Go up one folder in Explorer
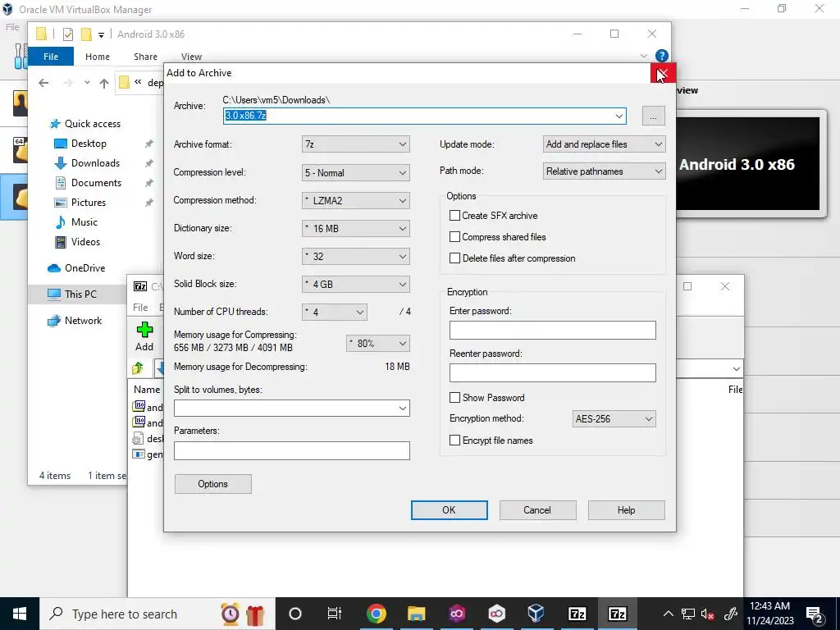 104,83
